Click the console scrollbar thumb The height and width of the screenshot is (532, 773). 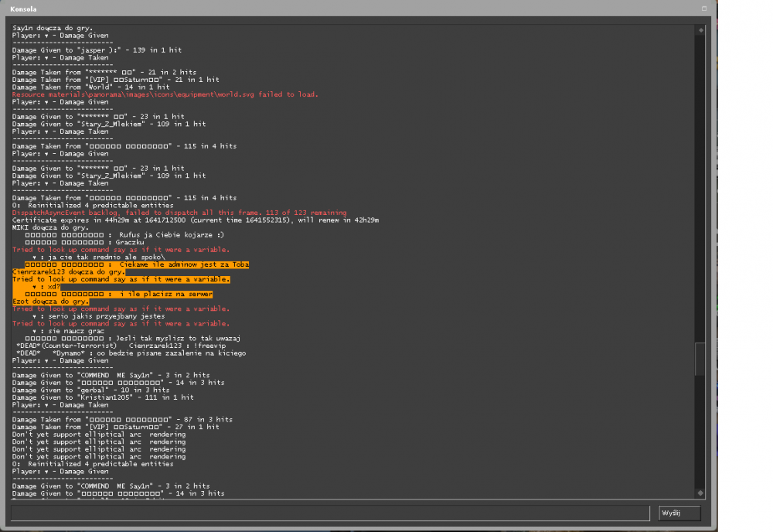(700, 359)
